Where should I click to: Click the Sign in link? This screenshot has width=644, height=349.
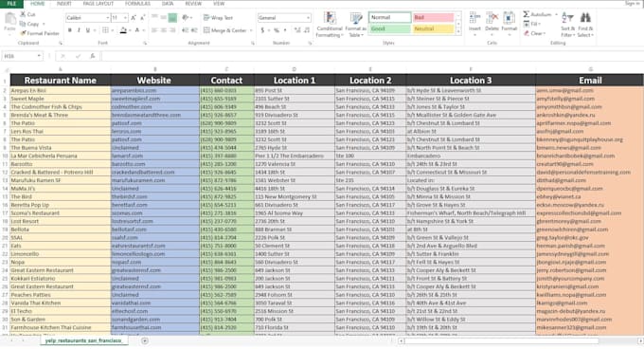[632, 3]
